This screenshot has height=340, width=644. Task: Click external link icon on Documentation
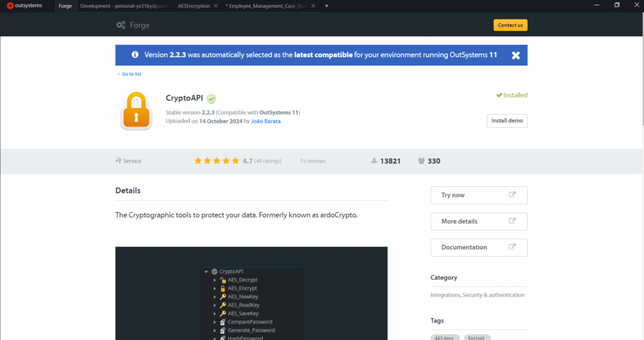512,247
